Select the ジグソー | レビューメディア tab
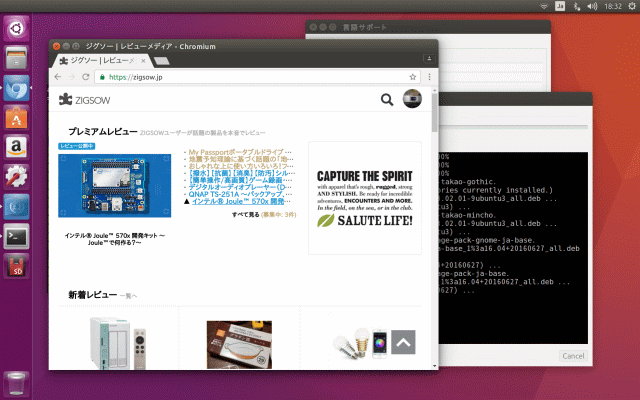 pos(102,61)
